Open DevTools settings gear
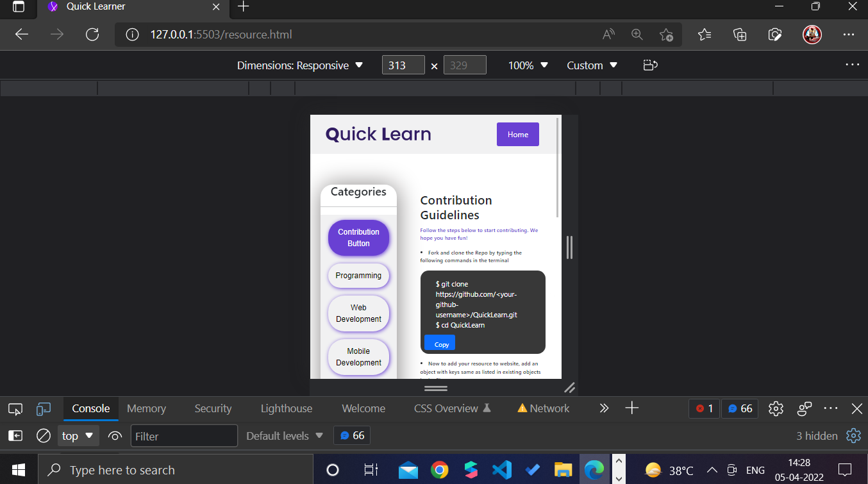 pos(776,408)
